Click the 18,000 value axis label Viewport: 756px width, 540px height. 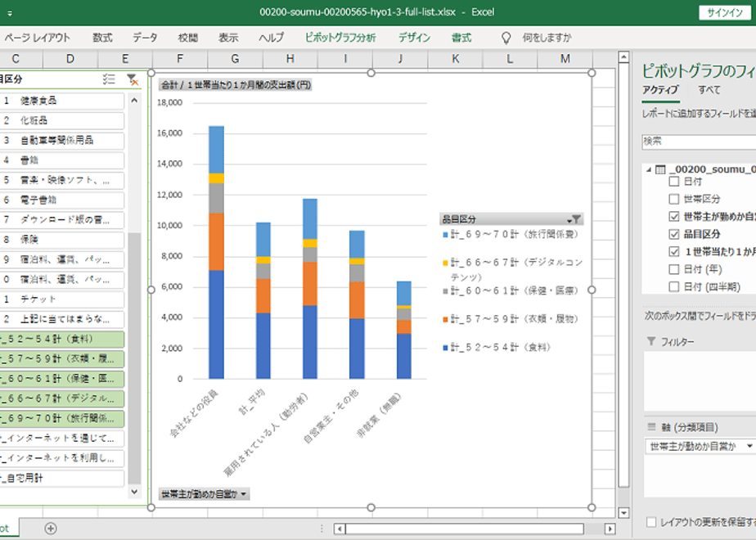pyautogui.click(x=169, y=103)
